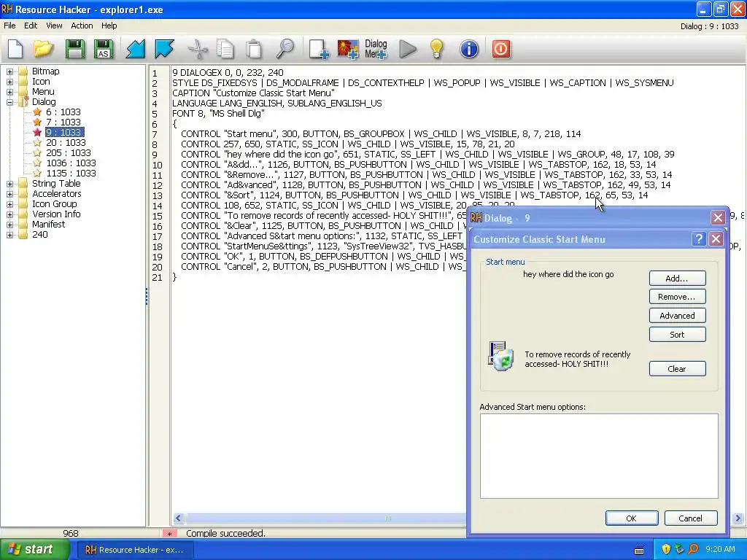The height and width of the screenshot is (560, 747).
Task: Click the Advanced button
Action: tap(677, 315)
